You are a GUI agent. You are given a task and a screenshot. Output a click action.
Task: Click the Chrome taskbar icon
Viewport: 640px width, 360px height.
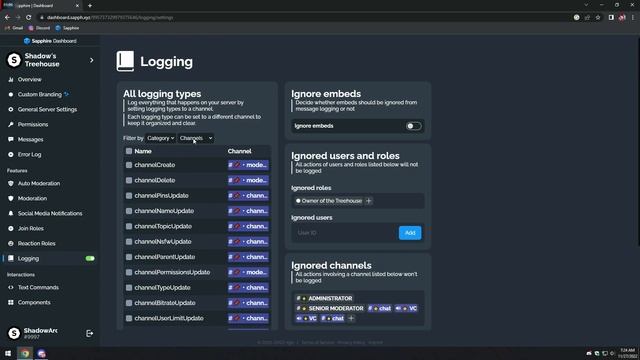(25, 353)
